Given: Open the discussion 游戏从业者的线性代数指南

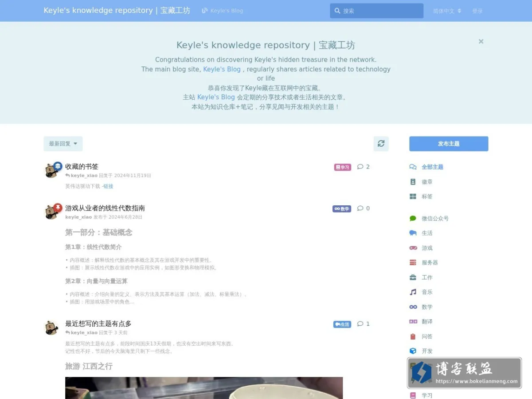Looking at the screenshot, I should pyautogui.click(x=105, y=208).
